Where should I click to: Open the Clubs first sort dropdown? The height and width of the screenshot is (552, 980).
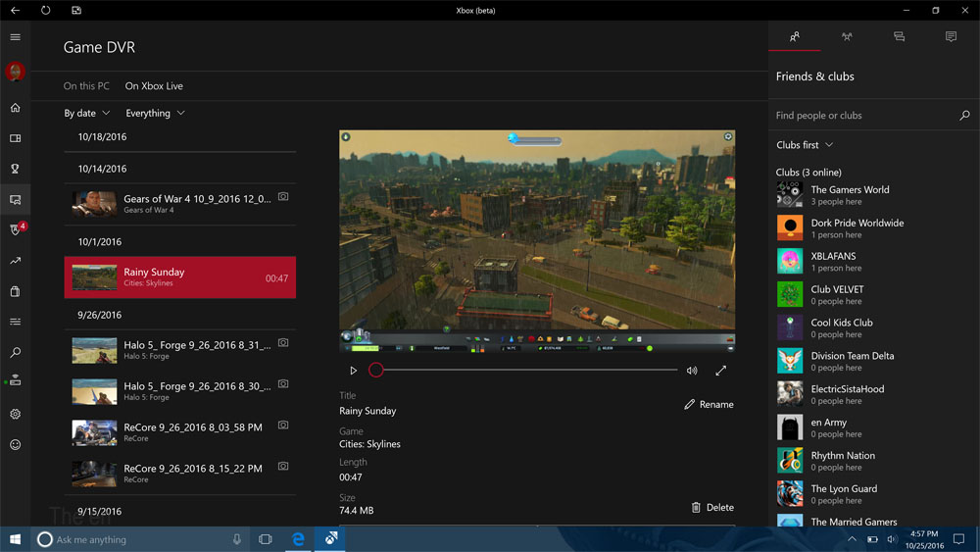point(805,145)
